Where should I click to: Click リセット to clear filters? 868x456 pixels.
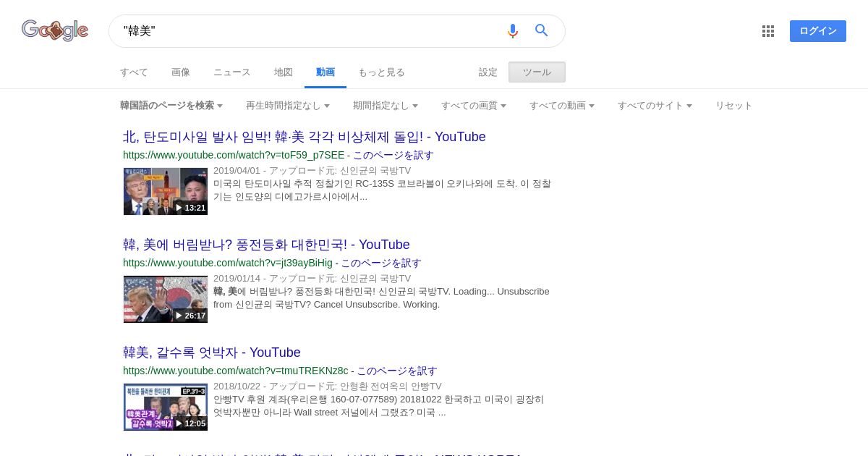734,106
